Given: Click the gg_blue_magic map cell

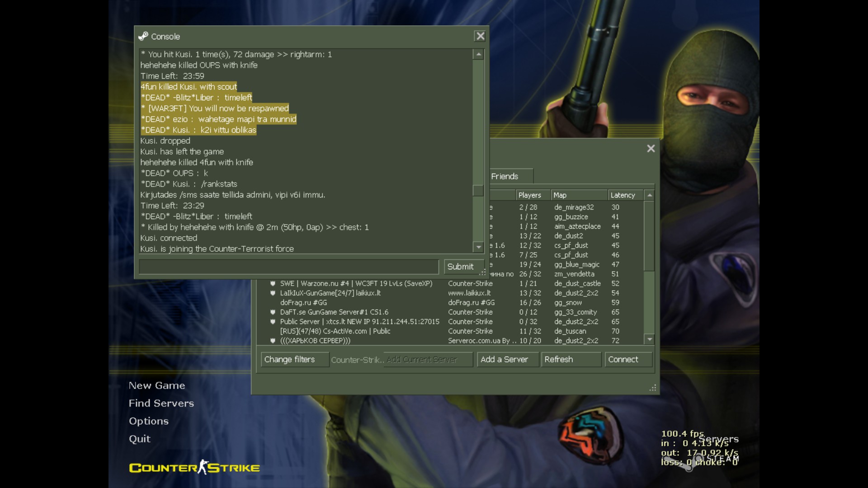Looking at the screenshot, I should coord(577,265).
